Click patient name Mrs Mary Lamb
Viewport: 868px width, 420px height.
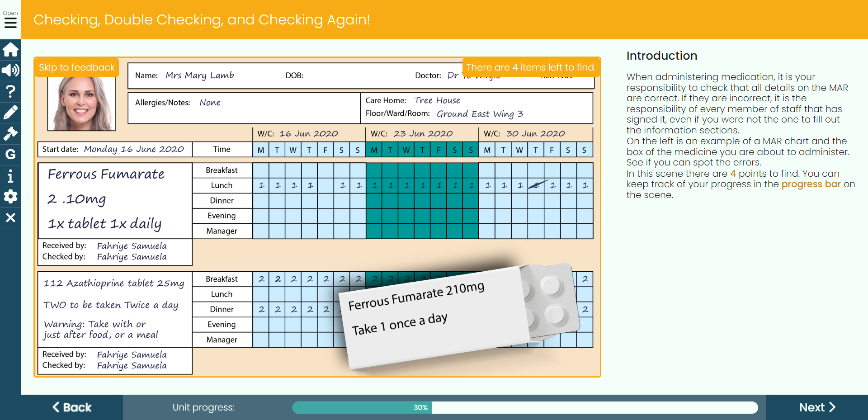click(199, 76)
